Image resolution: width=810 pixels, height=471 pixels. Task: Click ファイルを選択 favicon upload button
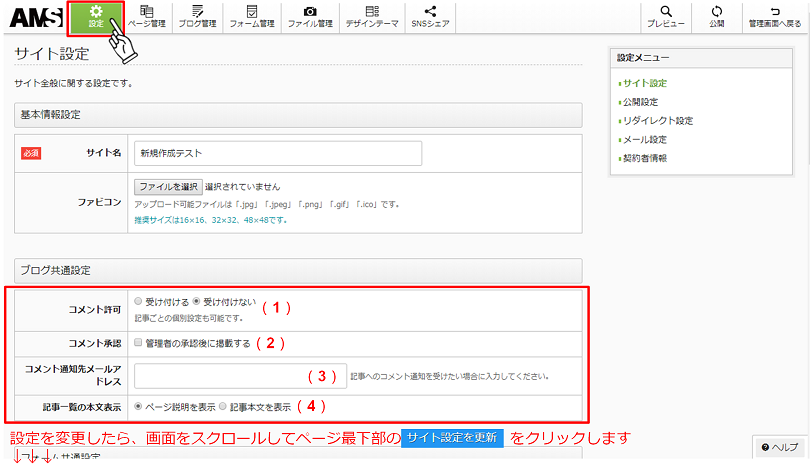click(168, 186)
